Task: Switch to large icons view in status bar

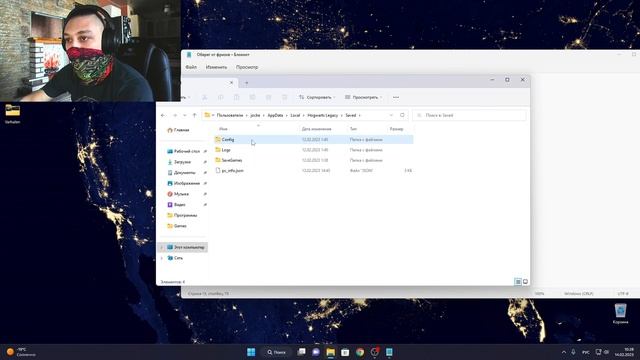Action: coord(525,282)
